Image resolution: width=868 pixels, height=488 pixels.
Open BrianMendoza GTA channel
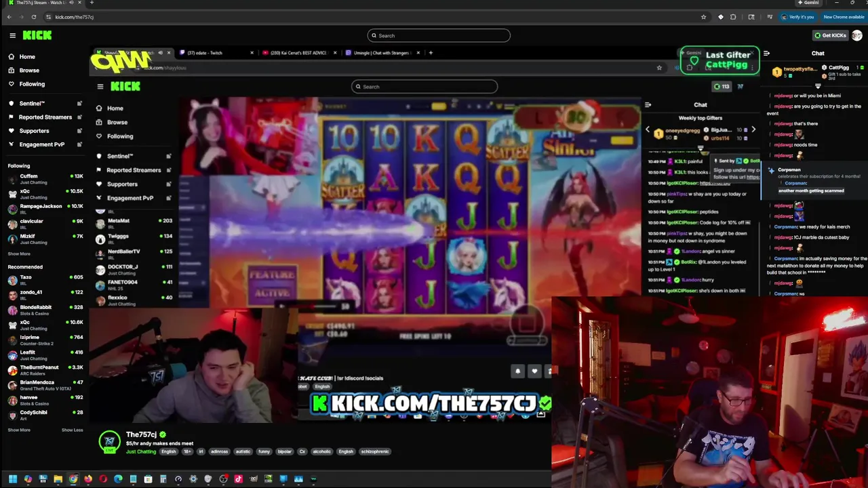[45, 385]
